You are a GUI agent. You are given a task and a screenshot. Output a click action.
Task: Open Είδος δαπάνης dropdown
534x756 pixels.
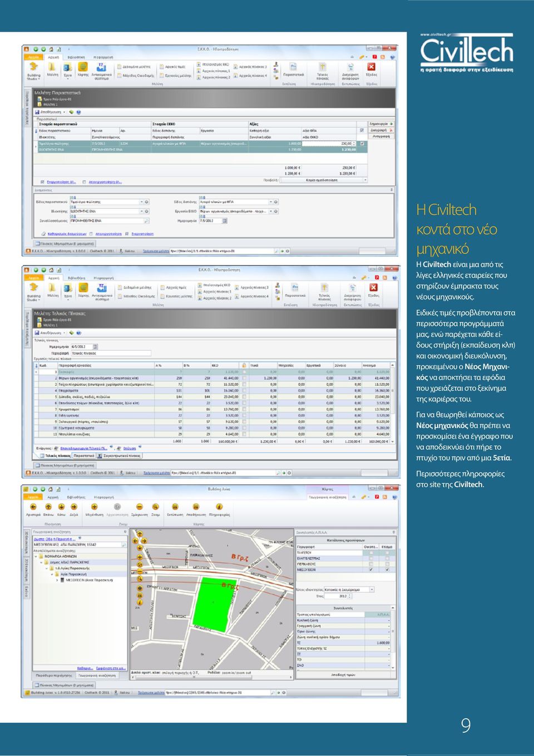click(271, 202)
